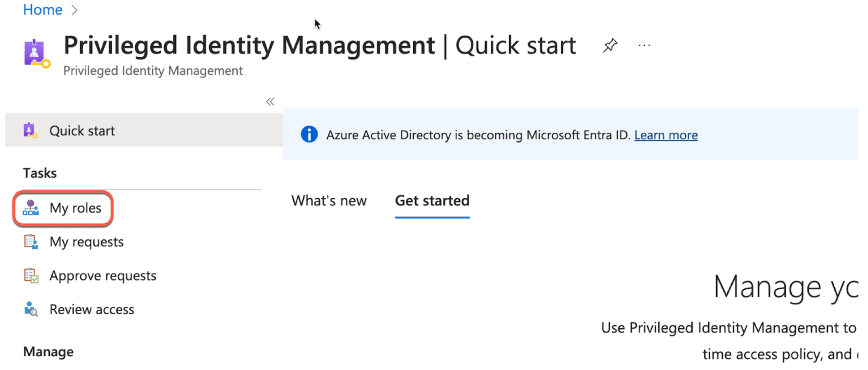
Task: Follow the Learn more link
Action: pos(666,135)
